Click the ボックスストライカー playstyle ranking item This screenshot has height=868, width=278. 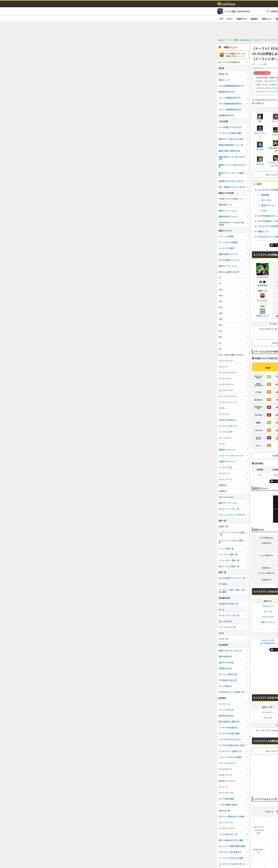[x=228, y=372]
